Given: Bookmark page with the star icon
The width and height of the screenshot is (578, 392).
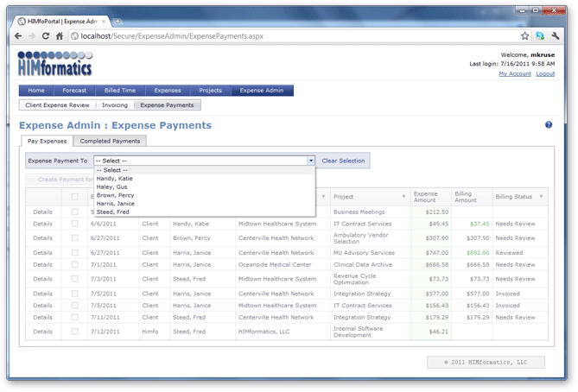Looking at the screenshot, I should (x=524, y=36).
